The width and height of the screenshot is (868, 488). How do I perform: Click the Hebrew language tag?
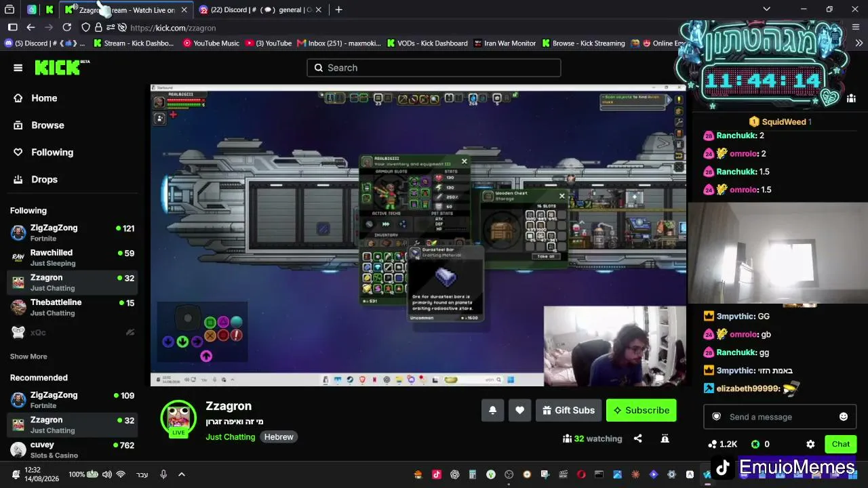(279, 437)
